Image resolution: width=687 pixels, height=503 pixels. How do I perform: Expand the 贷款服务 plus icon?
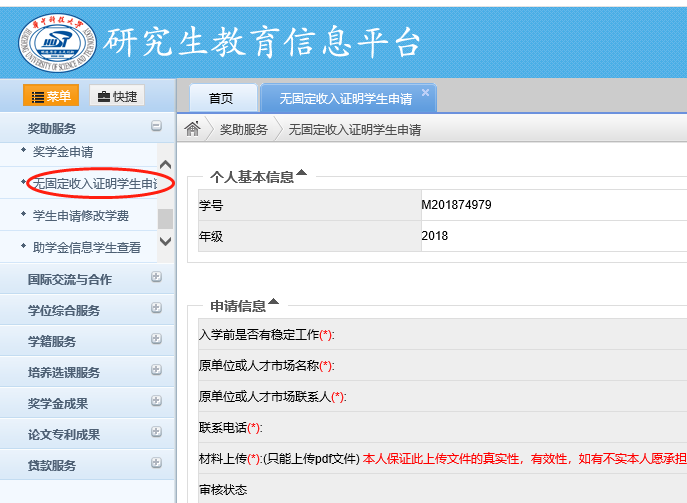tap(156, 465)
